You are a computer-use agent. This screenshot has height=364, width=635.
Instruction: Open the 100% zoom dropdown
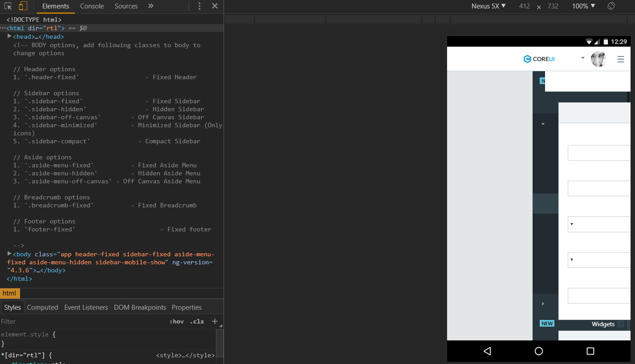[x=583, y=6]
